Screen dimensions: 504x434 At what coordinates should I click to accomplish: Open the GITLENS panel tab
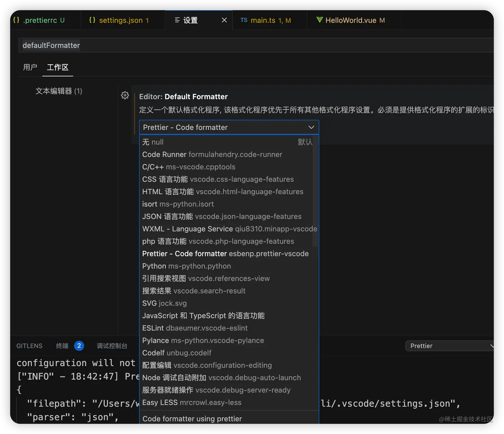click(29, 346)
